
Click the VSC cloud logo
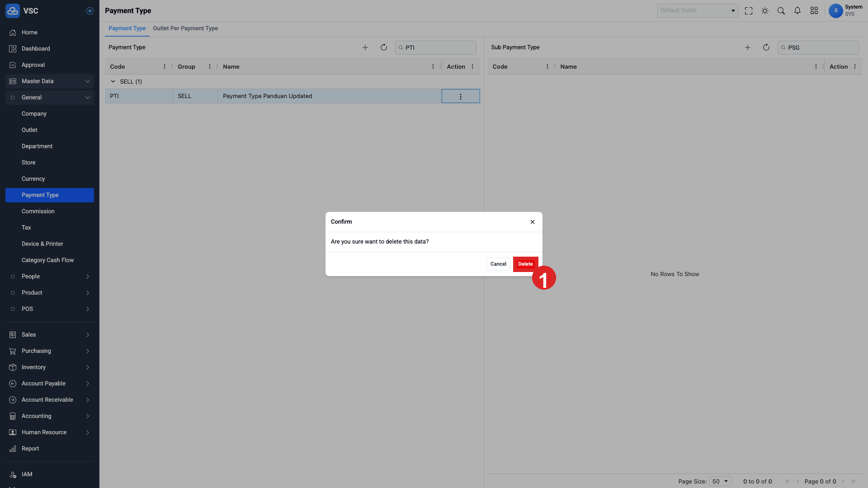[13, 11]
